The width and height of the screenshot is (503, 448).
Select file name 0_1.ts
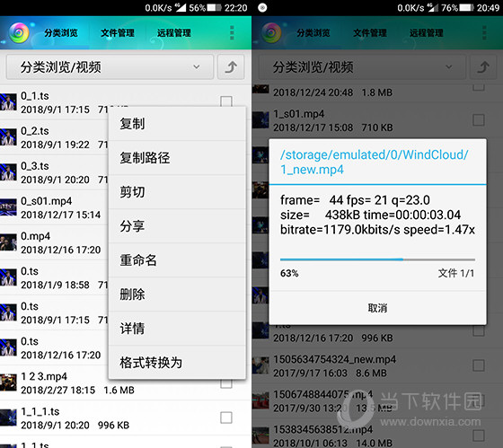(35, 95)
